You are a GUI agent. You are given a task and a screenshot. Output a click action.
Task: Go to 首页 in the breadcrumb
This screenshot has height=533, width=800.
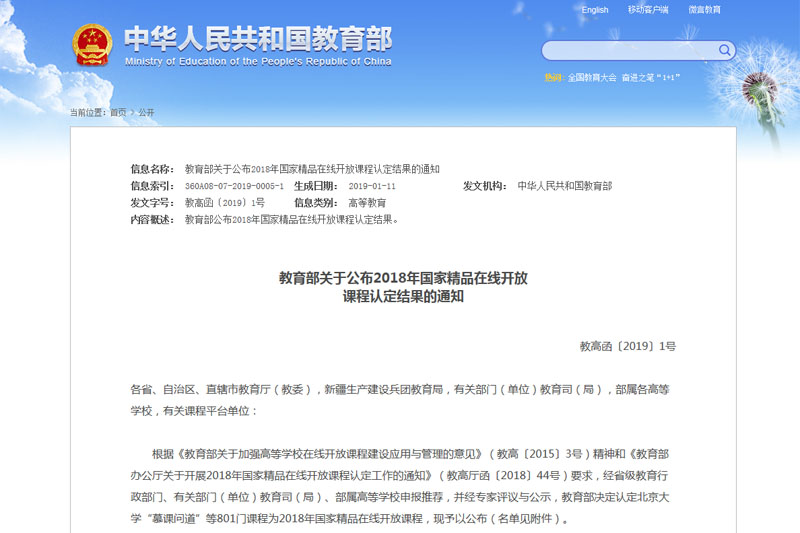pyautogui.click(x=118, y=112)
